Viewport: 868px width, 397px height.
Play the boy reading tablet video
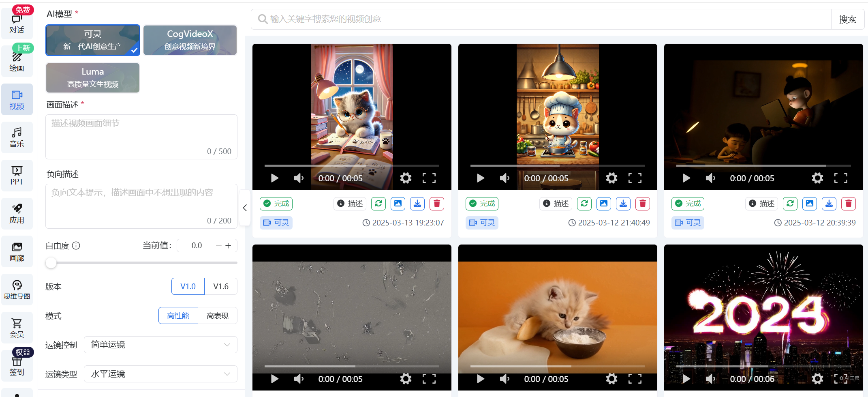coord(686,178)
